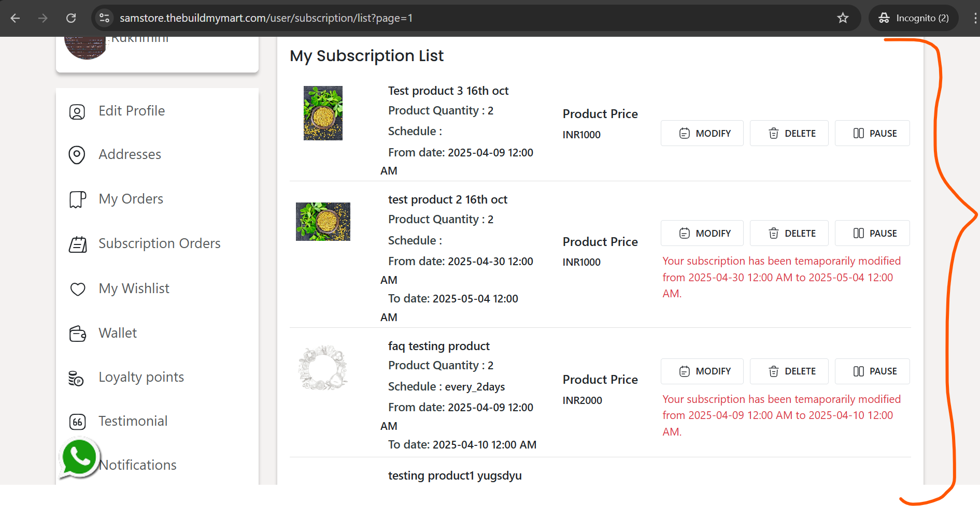Open the WhatsApp chat icon
This screenshot has width=980, height=506.
tap(79, 458)
